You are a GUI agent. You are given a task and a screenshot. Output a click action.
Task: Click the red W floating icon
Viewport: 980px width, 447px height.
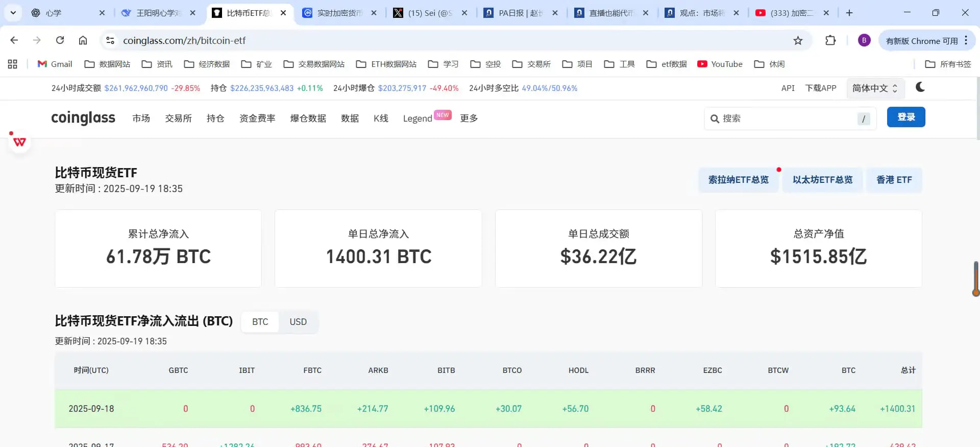point(20,142)
